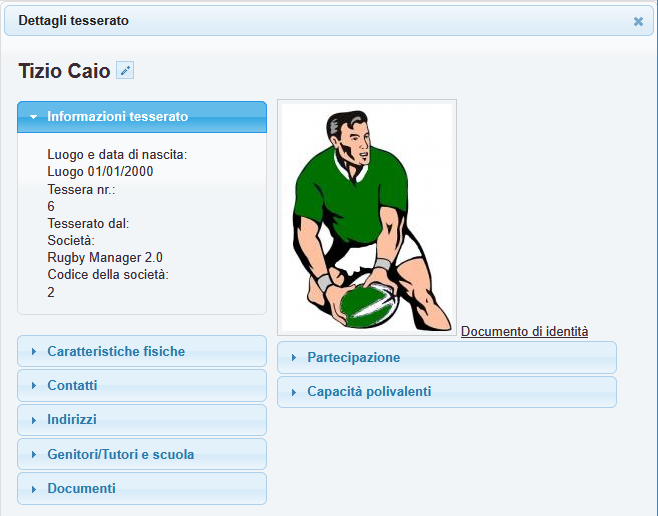The width and height of the screenshot is (658, 516).
Task: Click the arrow icon beside Contatti
Action: (x=33, y=386)
